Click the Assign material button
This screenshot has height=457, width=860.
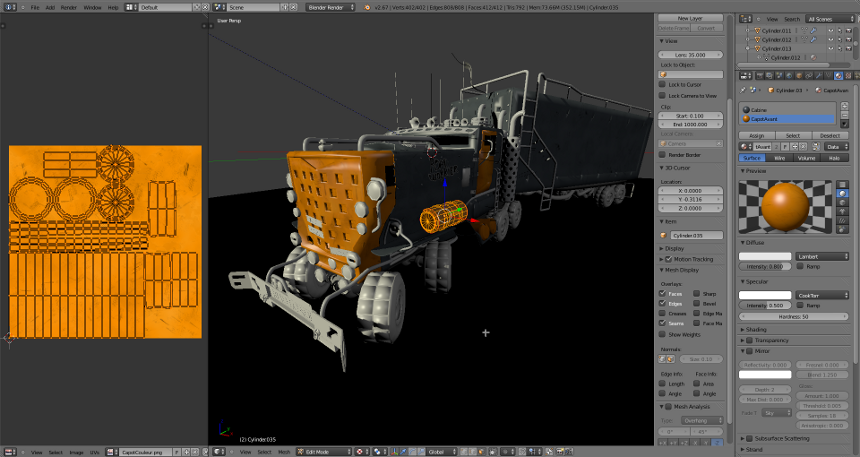(x=756, y=135)
